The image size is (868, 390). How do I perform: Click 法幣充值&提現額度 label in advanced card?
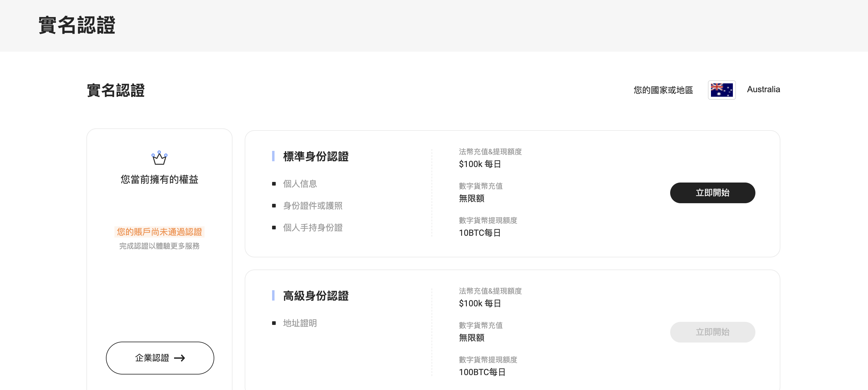(490, 291)
